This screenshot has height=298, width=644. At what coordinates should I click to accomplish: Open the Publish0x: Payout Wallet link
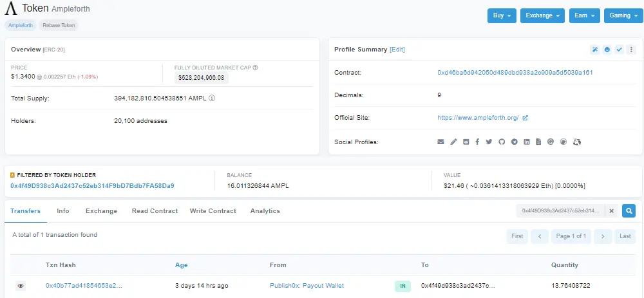click(x=307, y=286)
